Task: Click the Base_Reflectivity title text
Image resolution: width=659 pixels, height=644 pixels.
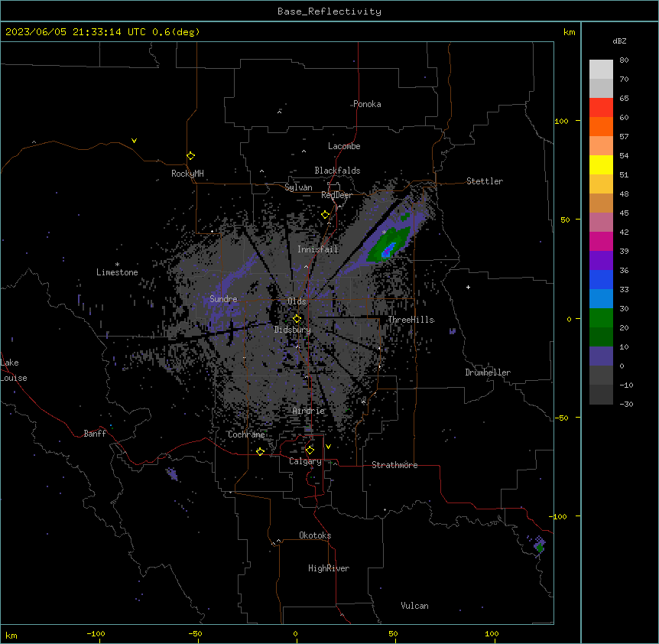Action: click(329, 11)
